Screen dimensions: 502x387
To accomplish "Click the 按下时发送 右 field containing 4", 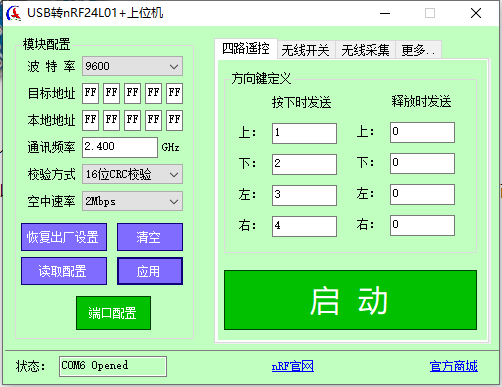I will [x=304, y=226].
